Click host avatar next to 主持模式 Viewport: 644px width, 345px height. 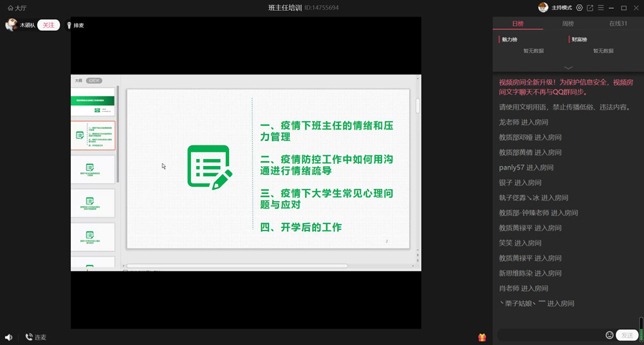click(x=543, y=8)
